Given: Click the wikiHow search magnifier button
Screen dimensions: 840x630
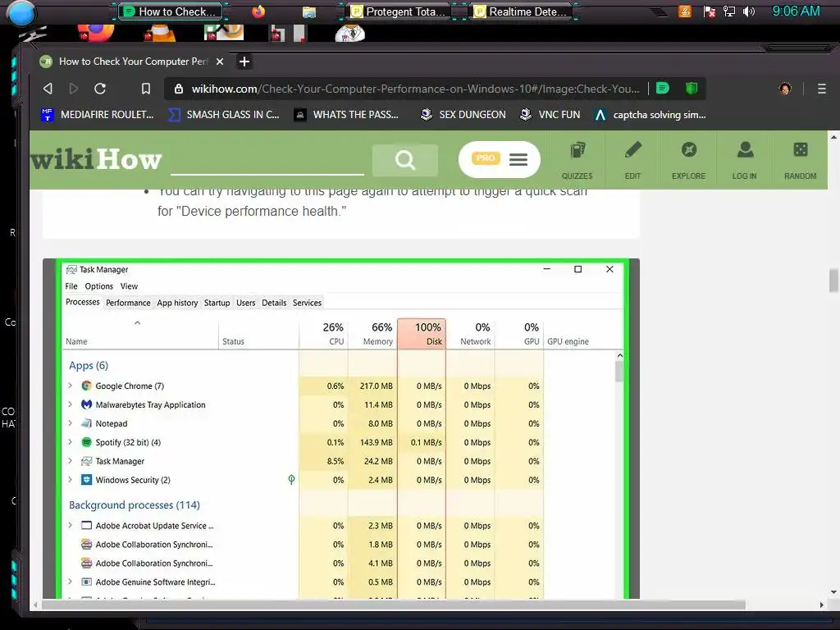Looking at the screenshot, I should [405, 160].
